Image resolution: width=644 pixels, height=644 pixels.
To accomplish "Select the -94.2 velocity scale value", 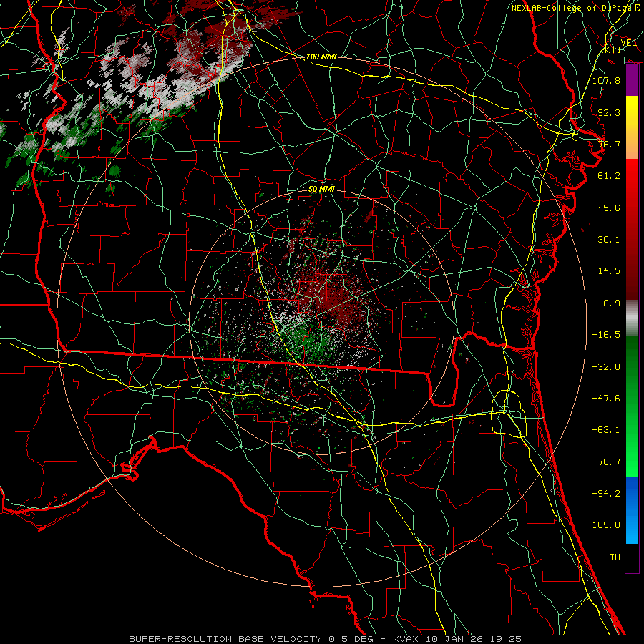I will pyautogui.click(x=606, y=494).
